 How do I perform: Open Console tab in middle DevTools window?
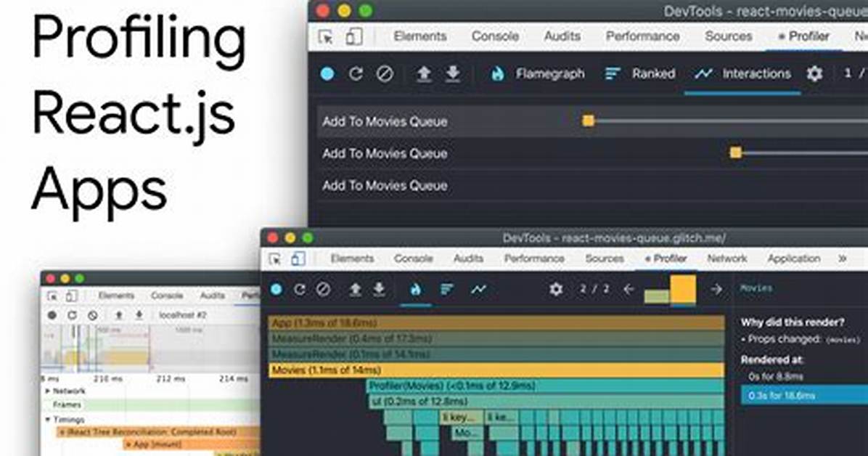414,258
